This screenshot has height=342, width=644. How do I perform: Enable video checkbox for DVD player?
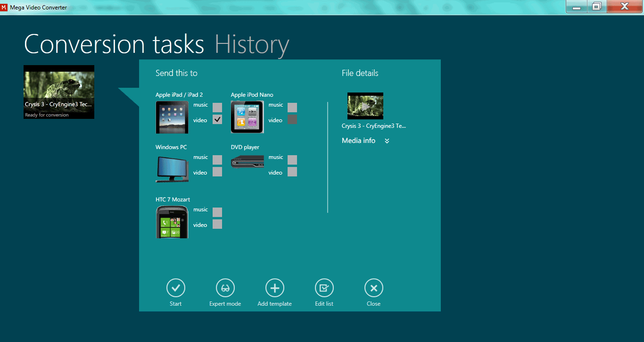coord(292,172)
